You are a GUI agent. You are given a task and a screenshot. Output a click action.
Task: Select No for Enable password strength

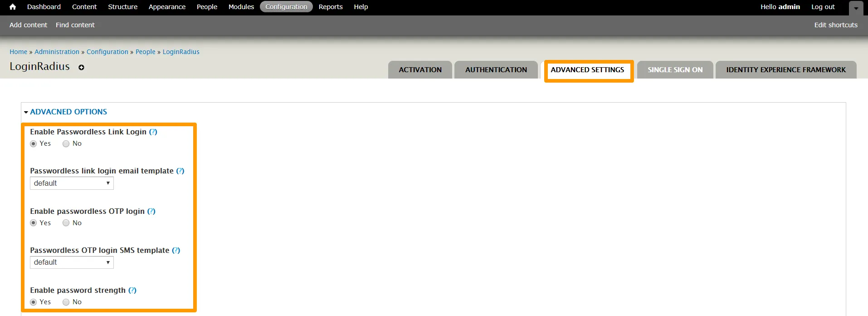coord(66,302)
